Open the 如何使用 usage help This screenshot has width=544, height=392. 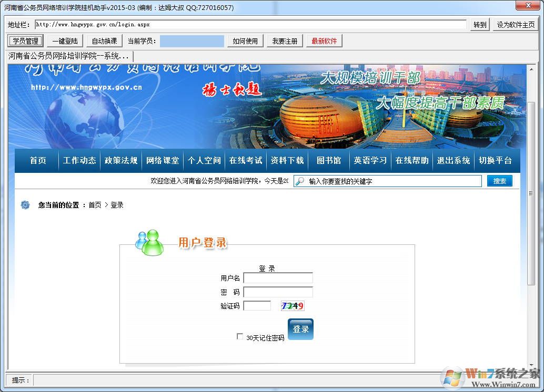coord(245,40)
